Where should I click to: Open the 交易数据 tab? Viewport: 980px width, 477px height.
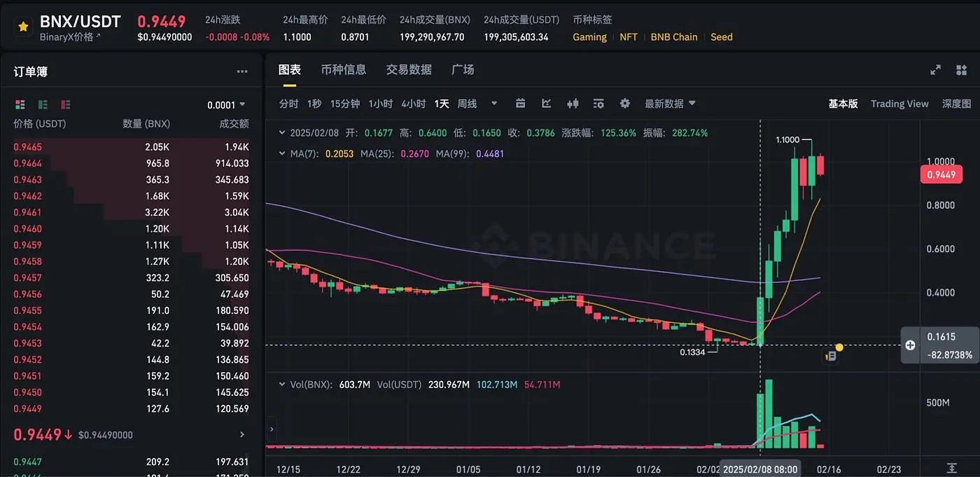coord(409,69)
